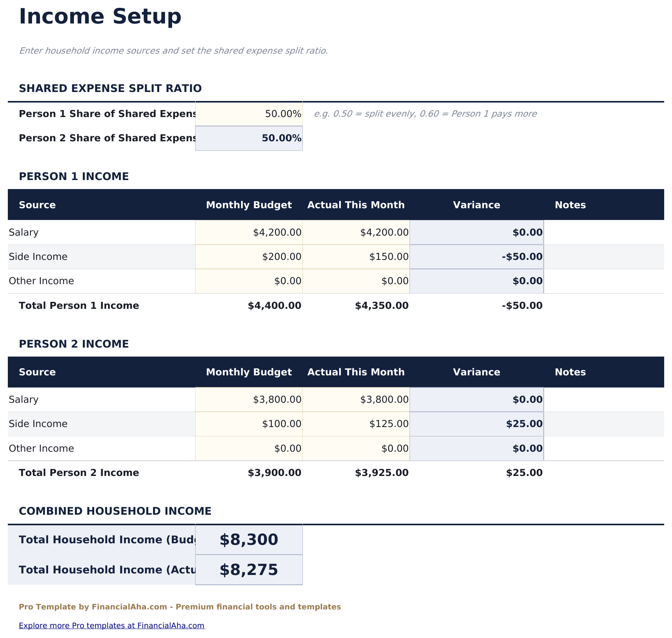The image size is (672, 638).
Task: Click the Total Person 1 Income row label
Action: coord(79,305)
